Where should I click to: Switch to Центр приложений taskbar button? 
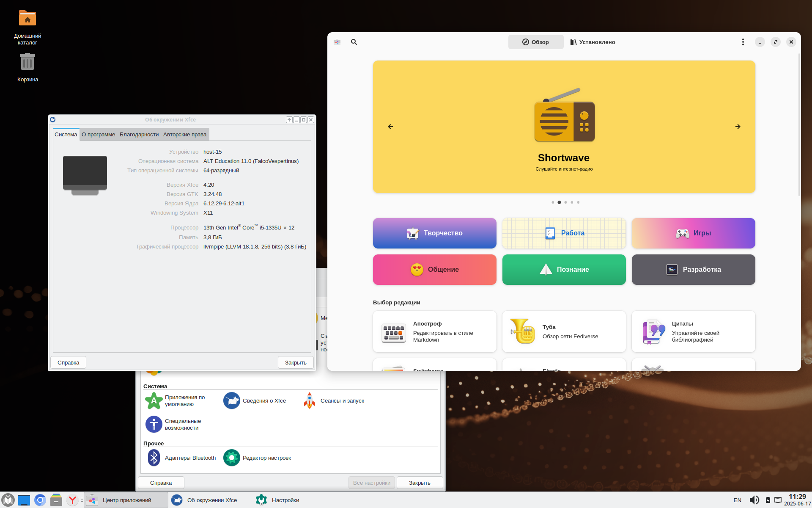tap(126, 500)
